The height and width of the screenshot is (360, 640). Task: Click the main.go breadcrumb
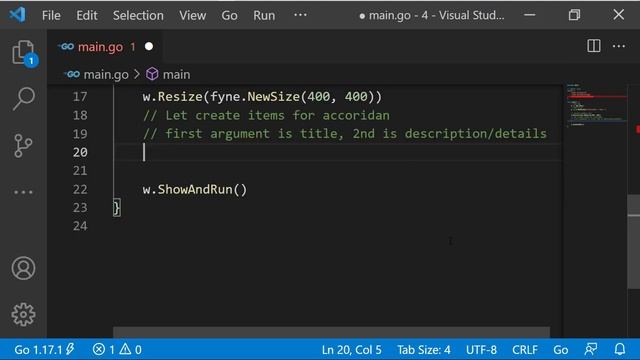pos(106,74)
